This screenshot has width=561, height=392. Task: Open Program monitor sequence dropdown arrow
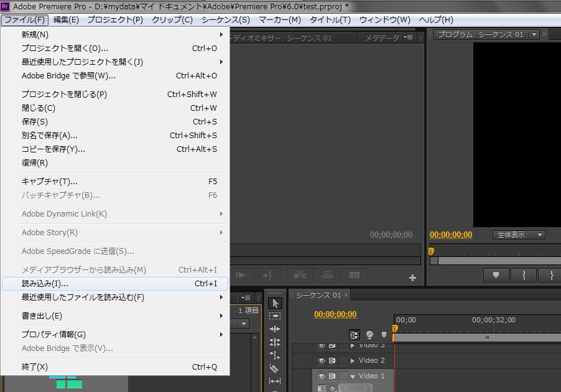(534, 34)
